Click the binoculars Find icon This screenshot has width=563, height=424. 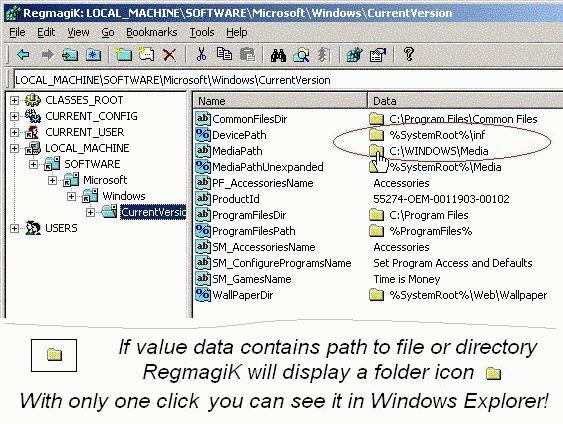[278, 55]
